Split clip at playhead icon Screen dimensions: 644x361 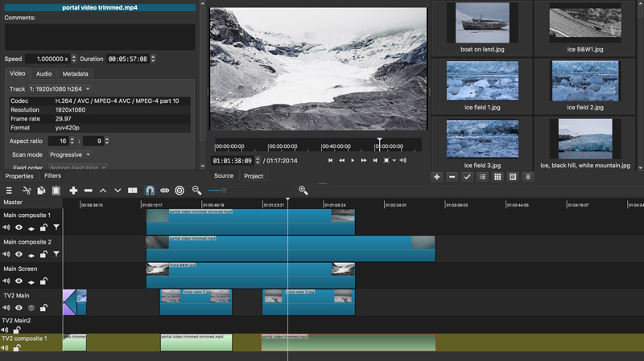(x=132, y=191)
